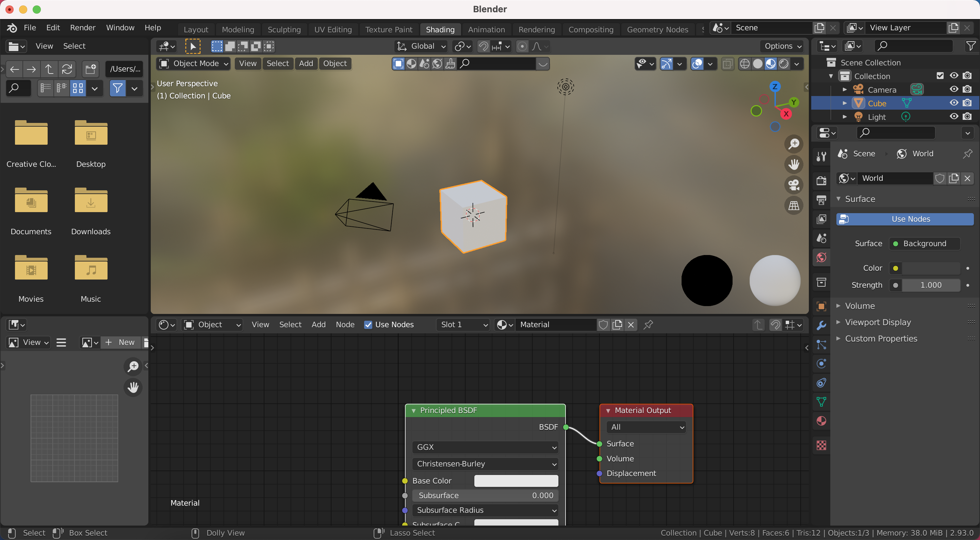This screenshot has width=980, height=540.
Task: Open the Slot 1 material slot dropdown
Action: point(463,324)
